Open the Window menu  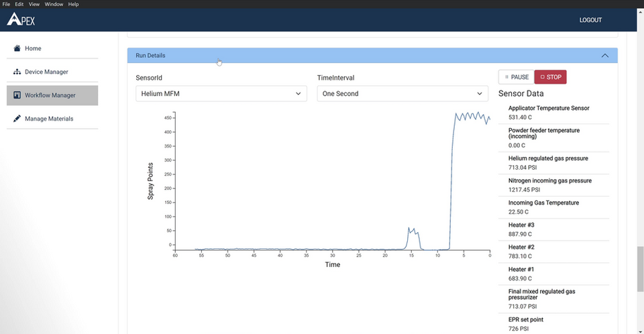pyautogui.click(x=54, y=4)
